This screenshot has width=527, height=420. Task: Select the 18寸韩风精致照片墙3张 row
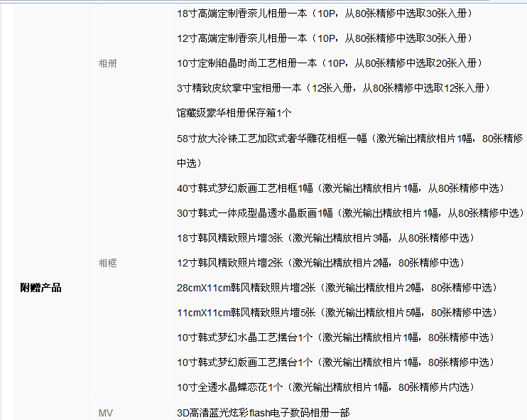point(326,238)
